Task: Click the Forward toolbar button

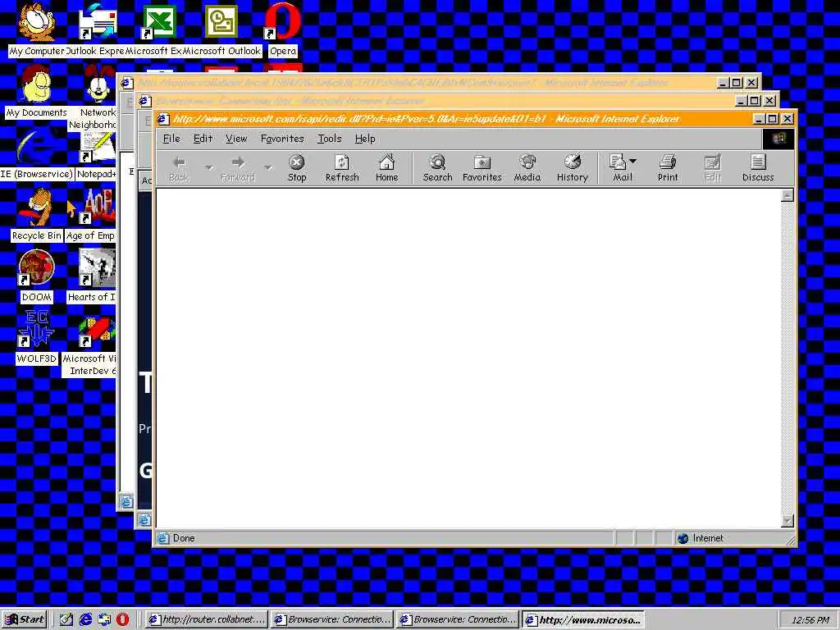Action: pos(238,168)
